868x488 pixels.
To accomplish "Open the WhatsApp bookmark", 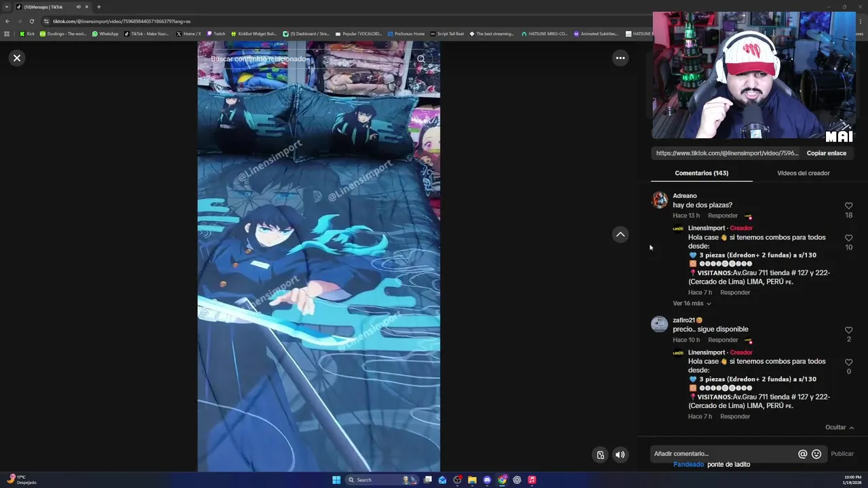I will tap(105, 33).
